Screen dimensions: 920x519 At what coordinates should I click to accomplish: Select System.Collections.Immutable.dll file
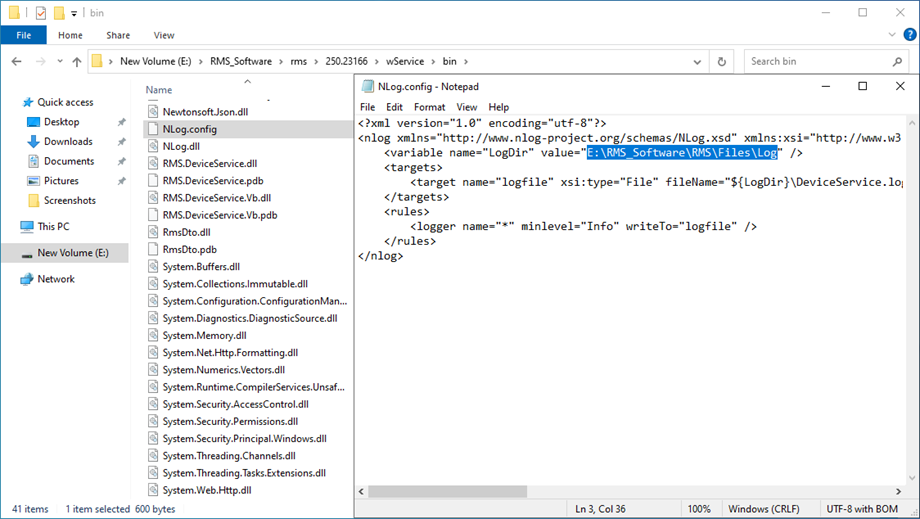(x=235, y=283)
